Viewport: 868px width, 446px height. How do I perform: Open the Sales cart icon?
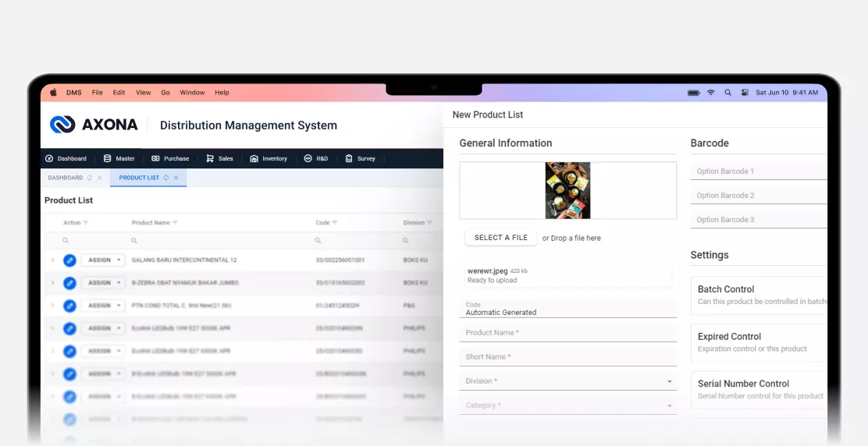210,158
